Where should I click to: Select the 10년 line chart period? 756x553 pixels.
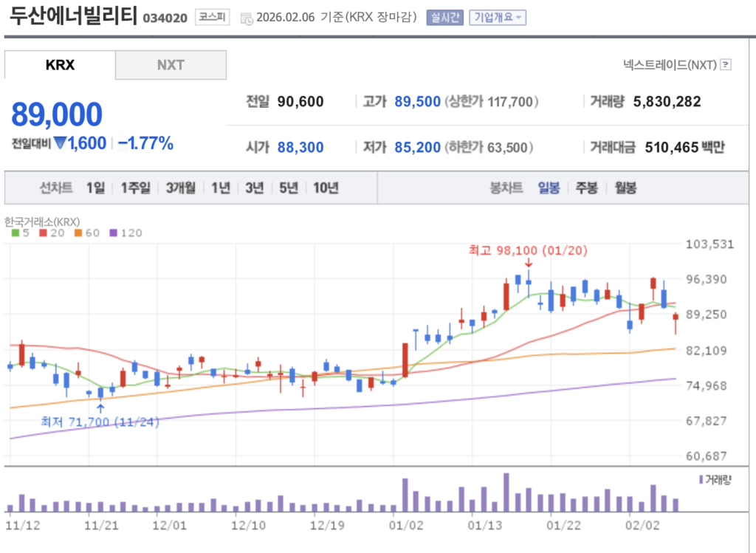coord(326,188)
